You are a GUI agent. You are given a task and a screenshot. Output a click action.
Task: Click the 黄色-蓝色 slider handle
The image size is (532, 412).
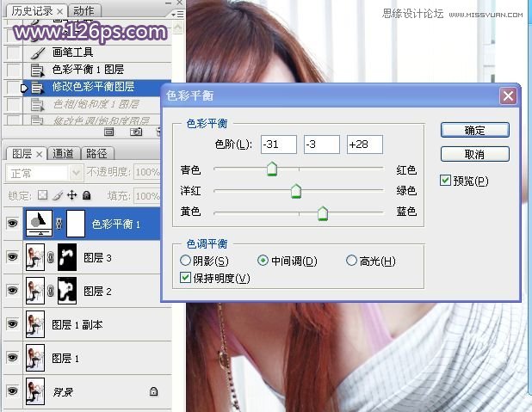pyautogui.click(x=323, y=213)
